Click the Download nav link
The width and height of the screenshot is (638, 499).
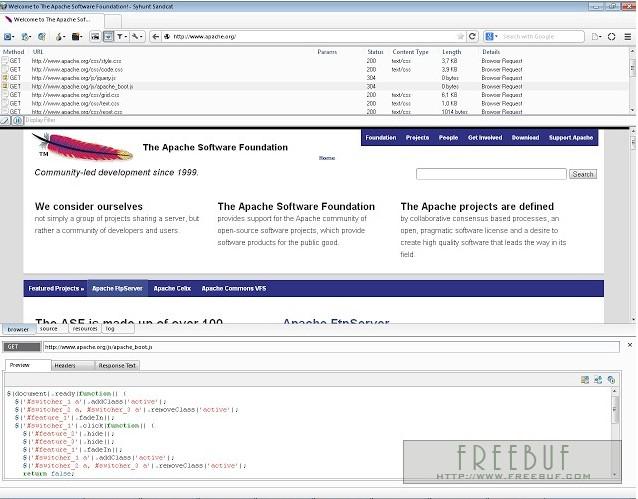click(525, 138)
